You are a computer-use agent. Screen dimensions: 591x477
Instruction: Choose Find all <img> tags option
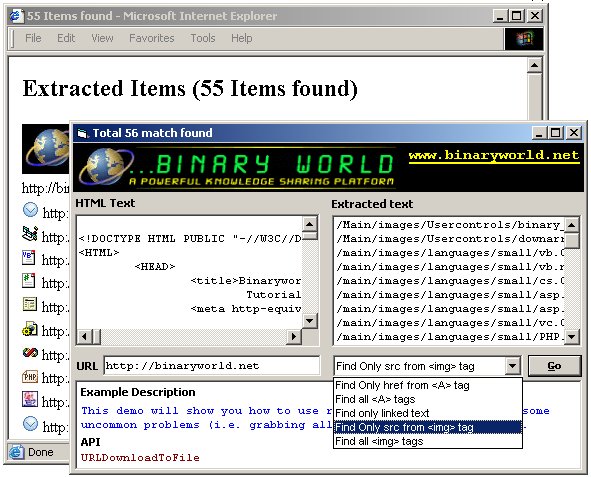[428, 441]
